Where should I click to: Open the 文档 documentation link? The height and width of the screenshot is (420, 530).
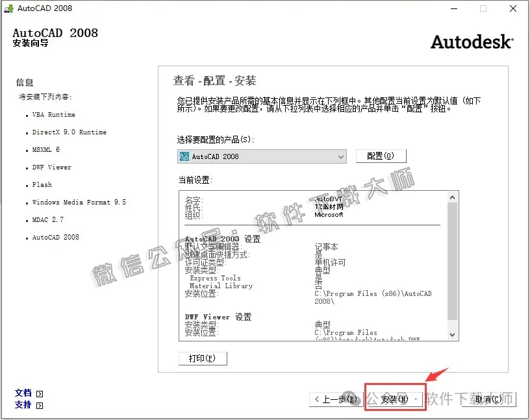(x=23, y=393)
